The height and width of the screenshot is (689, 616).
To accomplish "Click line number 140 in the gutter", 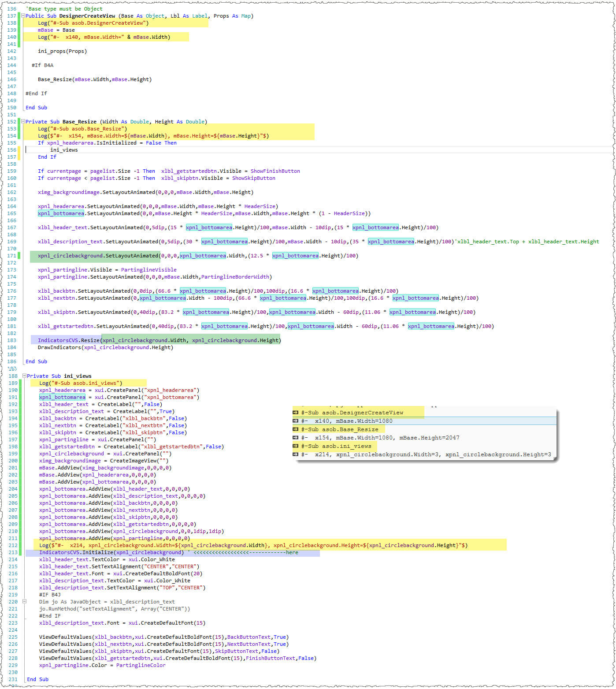I will pos(11,37).
